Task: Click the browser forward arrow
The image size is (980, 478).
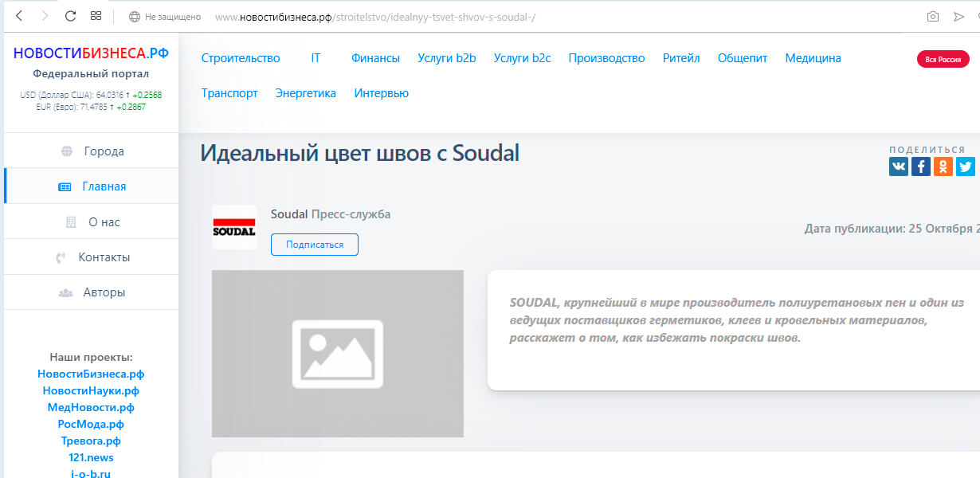Action: [x=45, y=16]
